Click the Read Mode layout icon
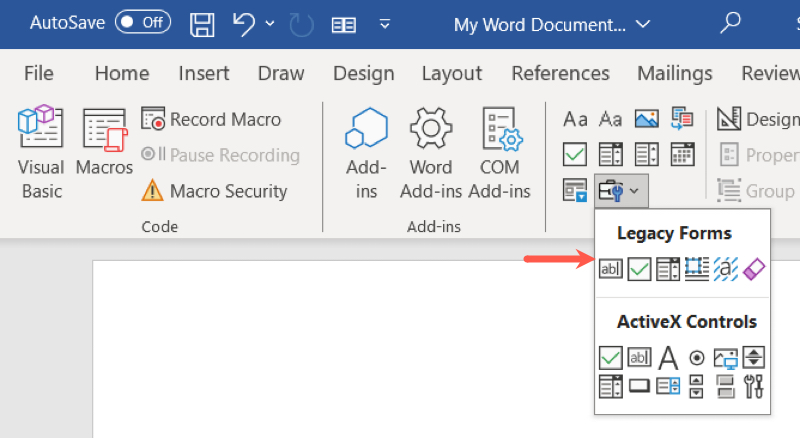This screenshot has width=800, height=438. [343, 25]
